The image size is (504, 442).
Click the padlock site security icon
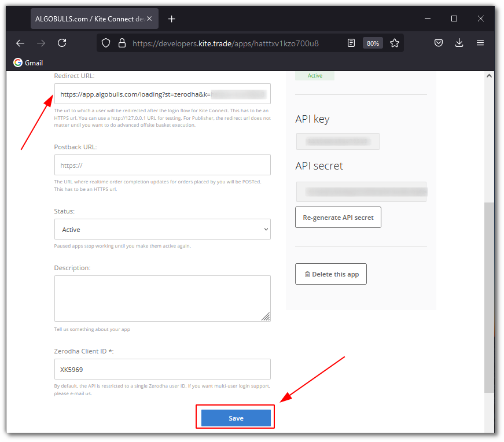point(122,43)
